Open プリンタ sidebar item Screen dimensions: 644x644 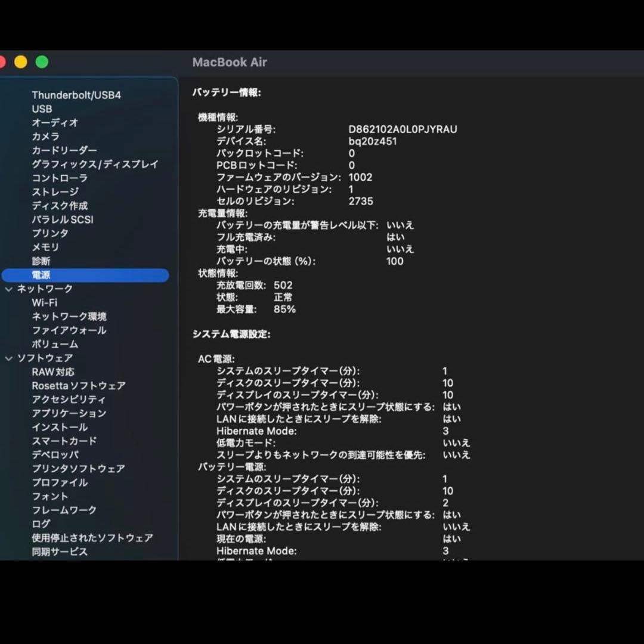(x=50, y=233)
